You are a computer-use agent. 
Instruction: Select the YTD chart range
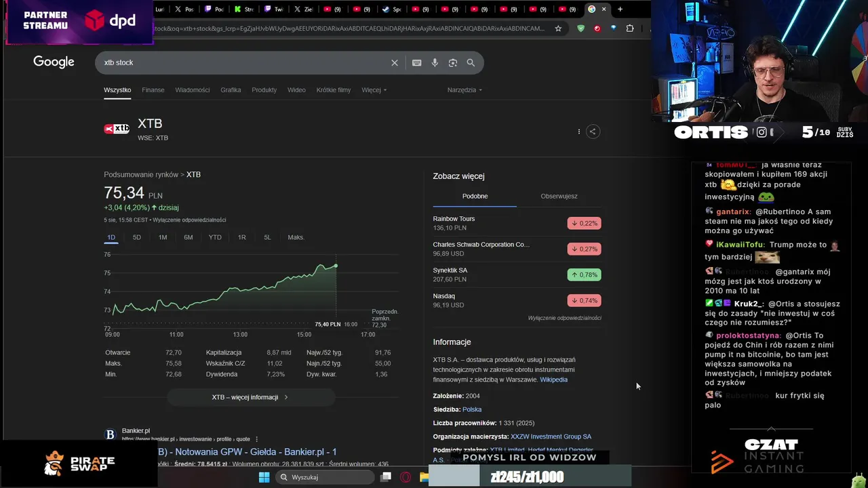click(x=215, y=237)
